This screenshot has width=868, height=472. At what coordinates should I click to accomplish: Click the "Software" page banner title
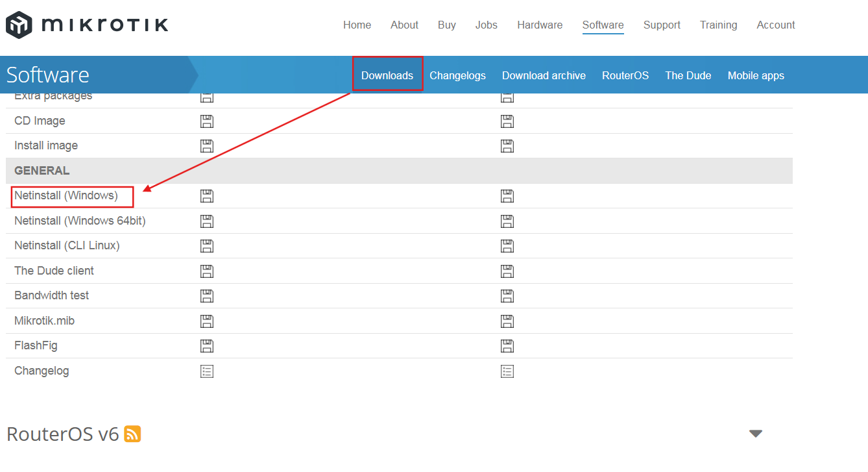click(48, 75)
